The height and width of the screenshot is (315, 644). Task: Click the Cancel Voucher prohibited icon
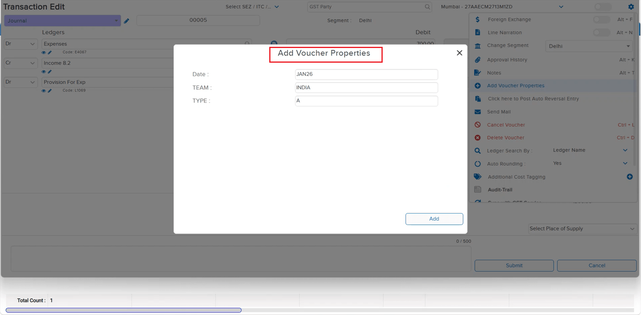pos(477,125)
